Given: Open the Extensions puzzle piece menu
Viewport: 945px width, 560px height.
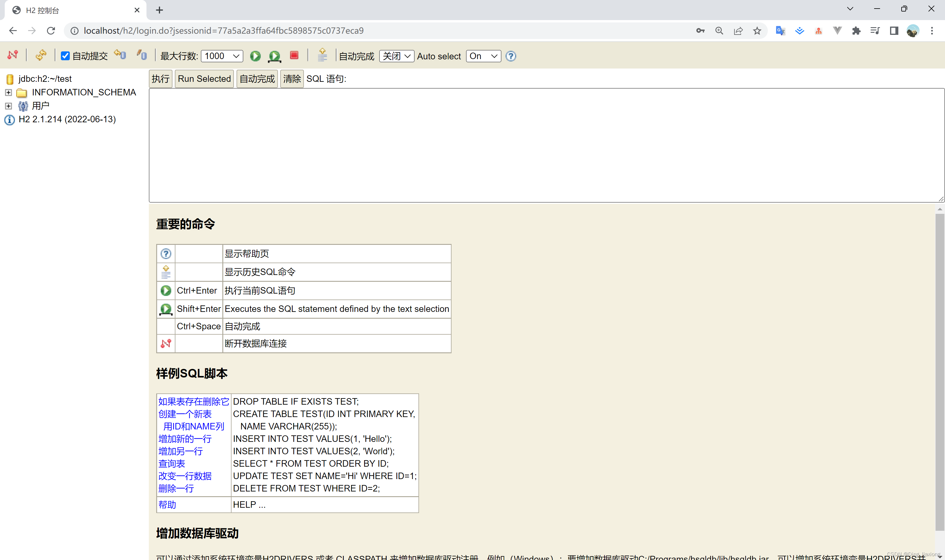Looking at the screenshot, I should (856, 30).
